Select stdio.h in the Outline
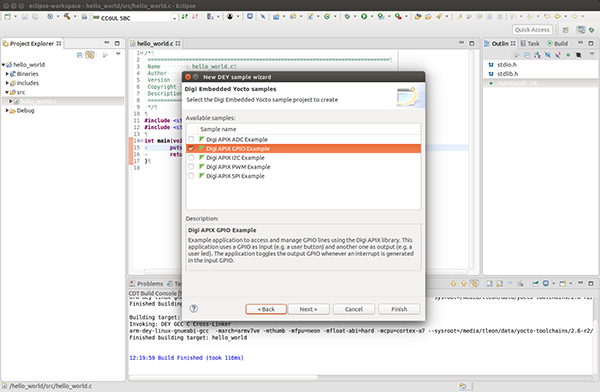Screen dimensions: 600x392 pos(507,65)
